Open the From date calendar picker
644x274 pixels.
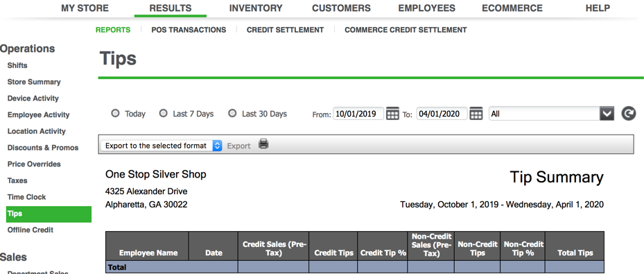click(392, 114)
